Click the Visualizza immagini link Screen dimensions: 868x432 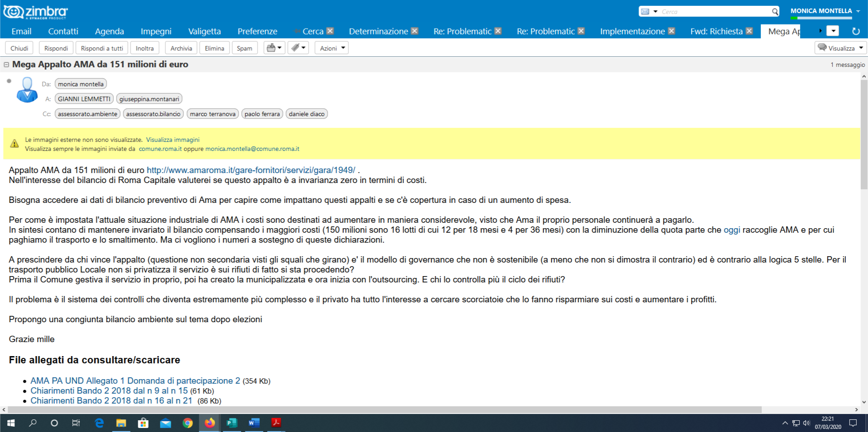(x=173, y=140)
